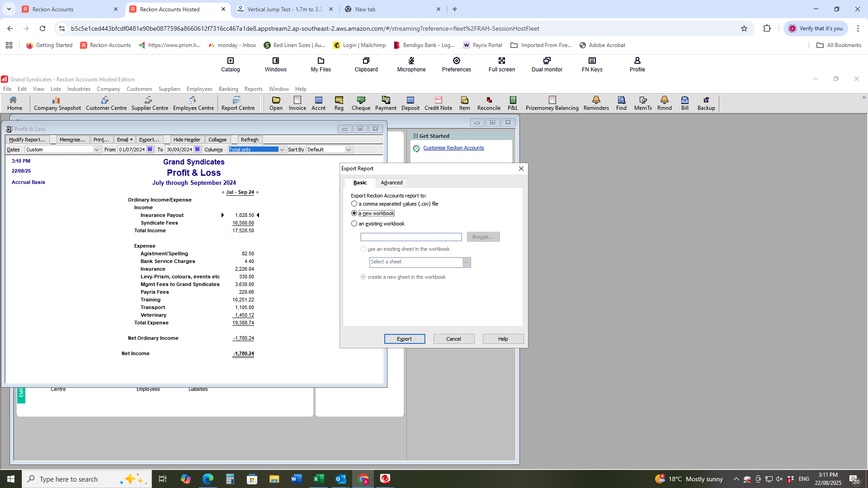
Task: Open Outlook from the taskbar
Action: tap(340, 479)
